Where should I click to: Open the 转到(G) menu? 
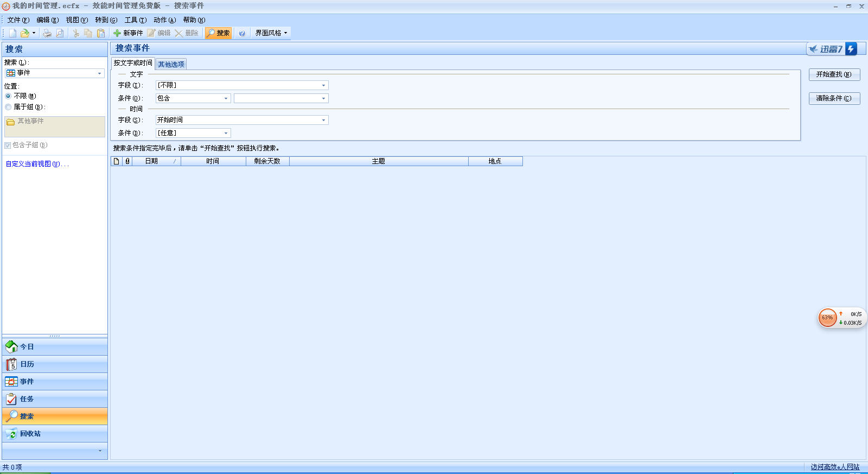point(106,20)
